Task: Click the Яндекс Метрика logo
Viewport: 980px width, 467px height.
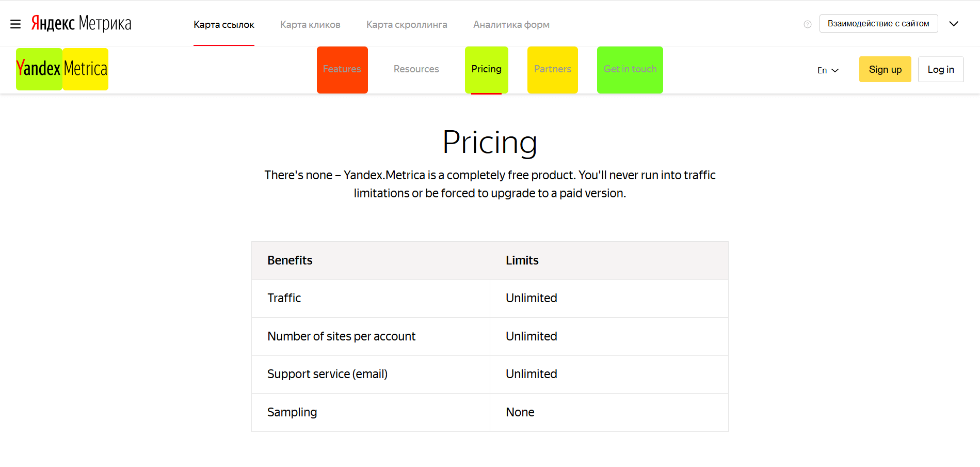Action: pyautogui.click(x=82, y=24)
